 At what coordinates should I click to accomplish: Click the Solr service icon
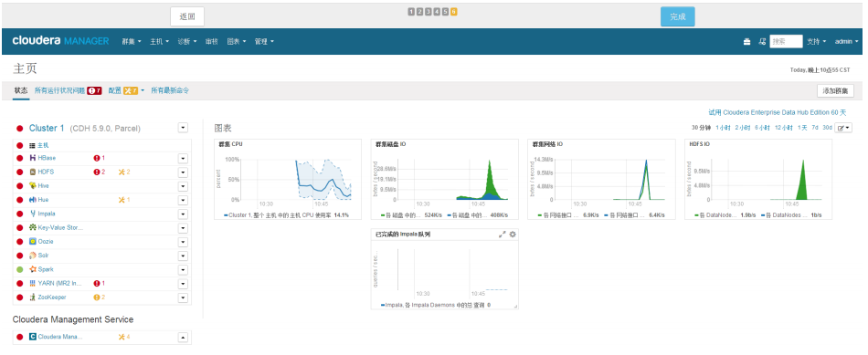coord(33,256)
